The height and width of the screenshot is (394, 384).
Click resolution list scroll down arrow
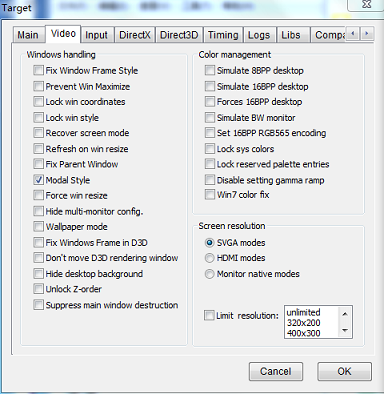point(345,331)
